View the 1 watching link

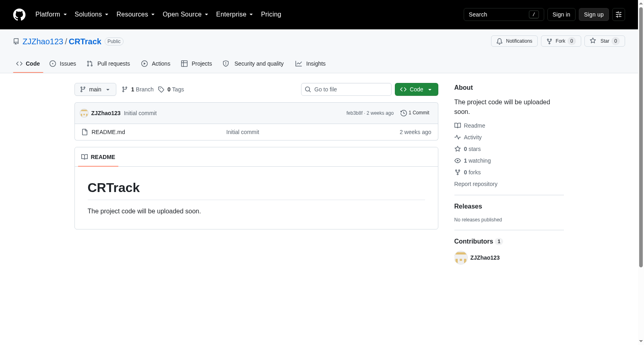tap(473, 161)
